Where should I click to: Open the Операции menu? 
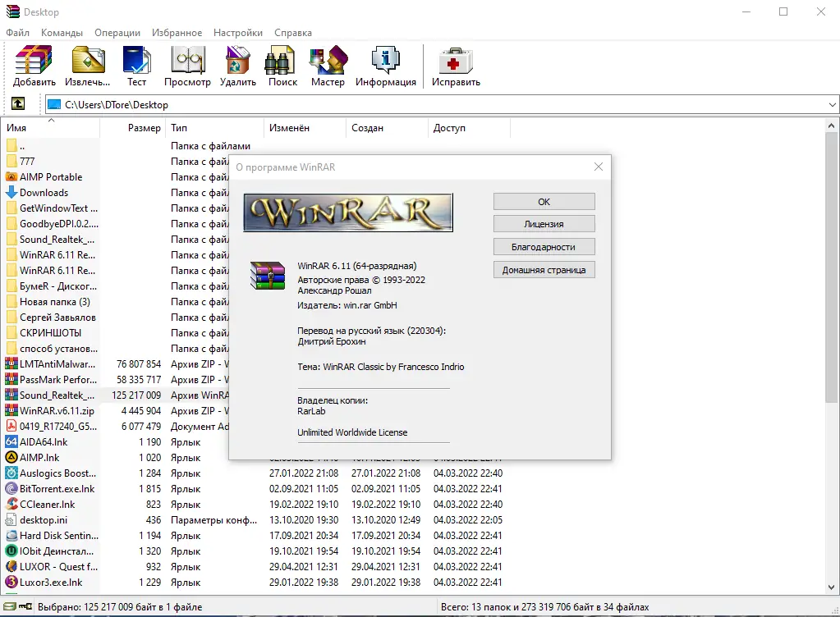pos(117,33)
